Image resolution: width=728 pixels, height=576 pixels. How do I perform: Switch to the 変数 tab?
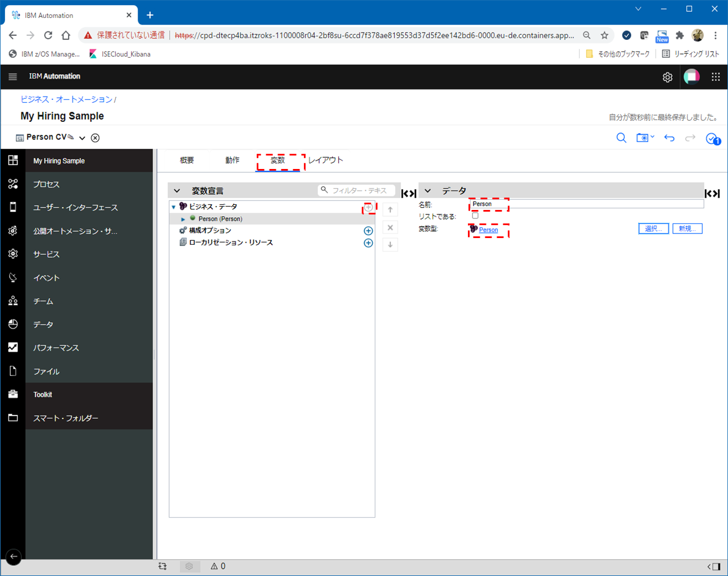pyautogui.click(x=277, y=160)
